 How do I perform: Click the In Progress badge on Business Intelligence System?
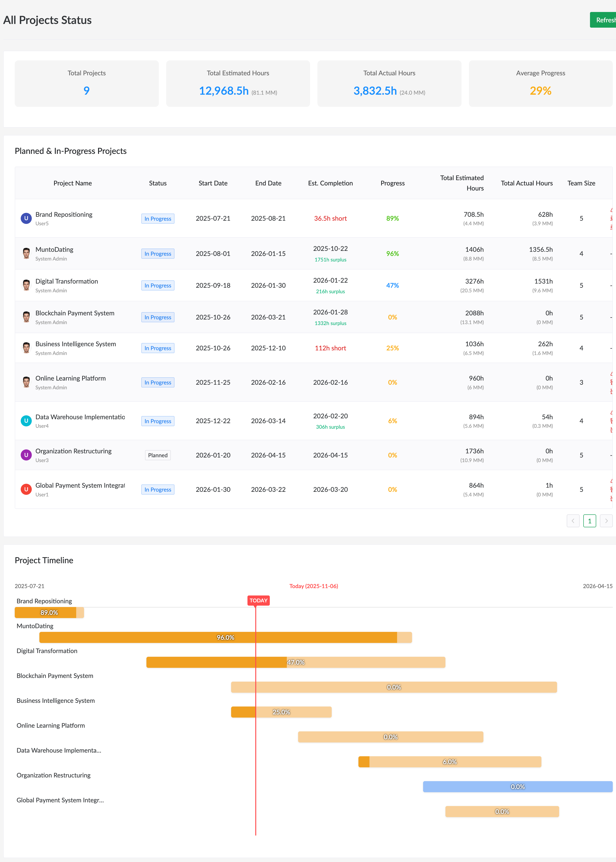pyautogui.click(x=158, y=348)
